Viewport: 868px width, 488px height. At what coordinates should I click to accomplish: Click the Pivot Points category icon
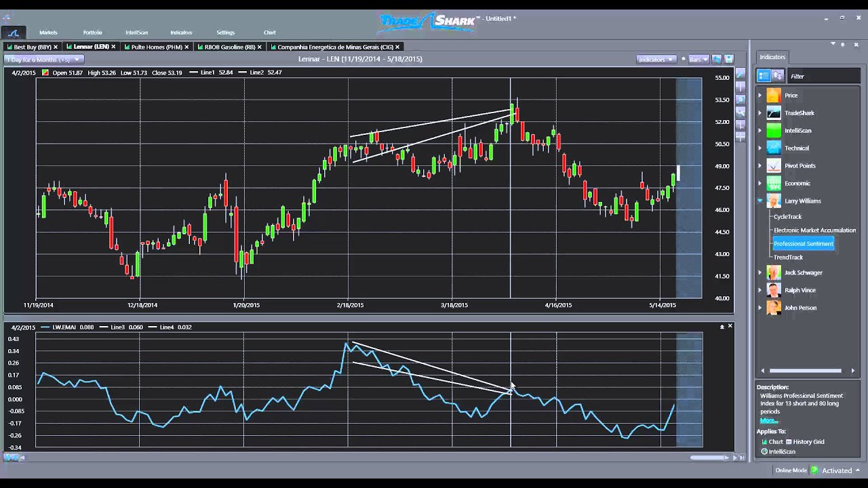(774, 165)
